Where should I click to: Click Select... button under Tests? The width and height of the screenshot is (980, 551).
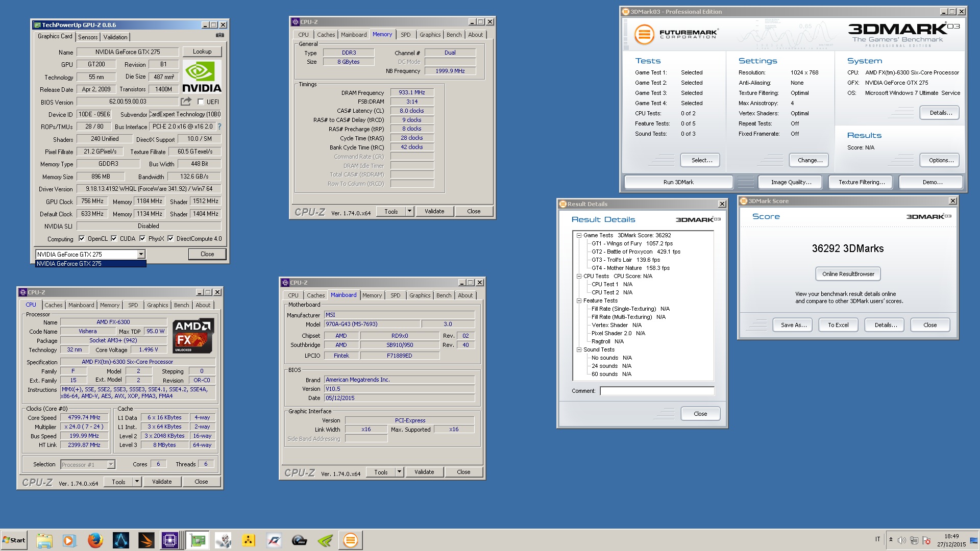pos(700,160)
